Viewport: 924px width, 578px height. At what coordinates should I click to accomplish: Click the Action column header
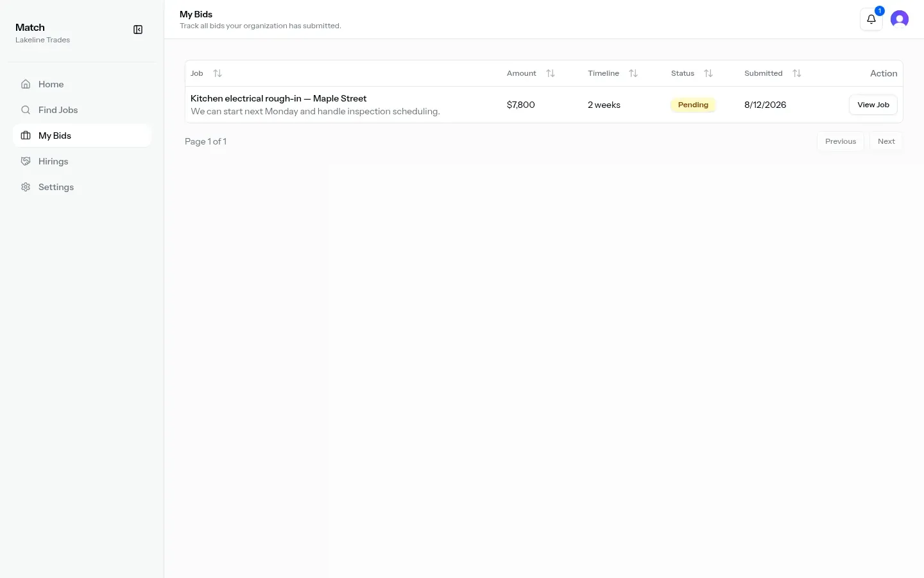[x=884, y=73]
